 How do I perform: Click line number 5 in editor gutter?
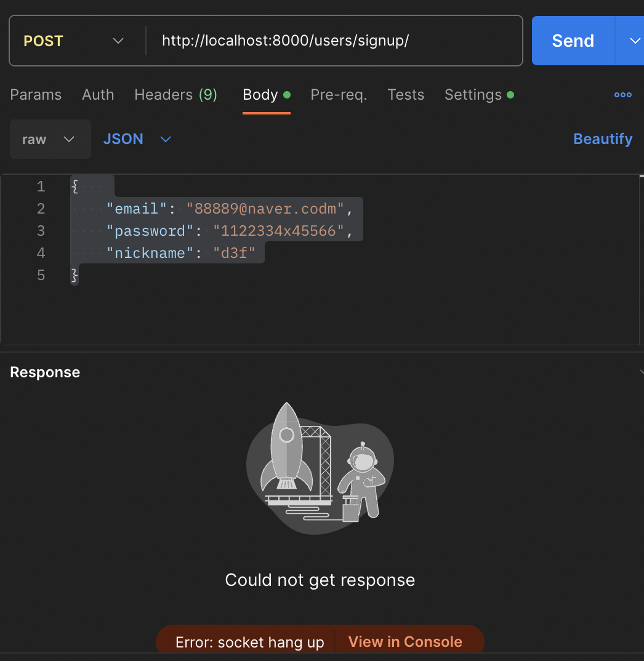[x=41, y=275]
